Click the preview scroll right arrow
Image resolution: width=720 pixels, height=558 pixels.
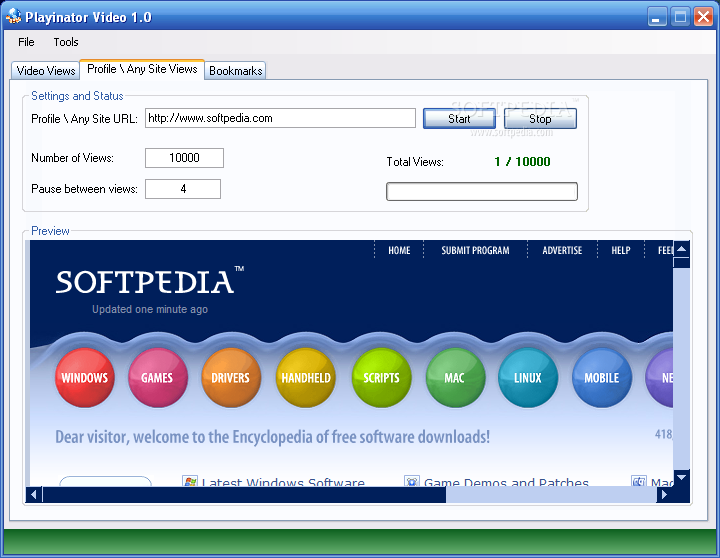pyautogui.click(x=664, y=495)
